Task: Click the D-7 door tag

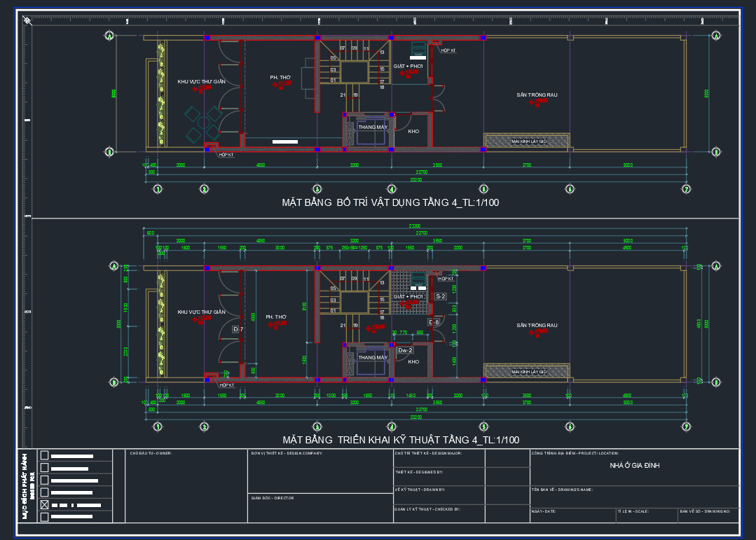Action: (x=238, y=329)
